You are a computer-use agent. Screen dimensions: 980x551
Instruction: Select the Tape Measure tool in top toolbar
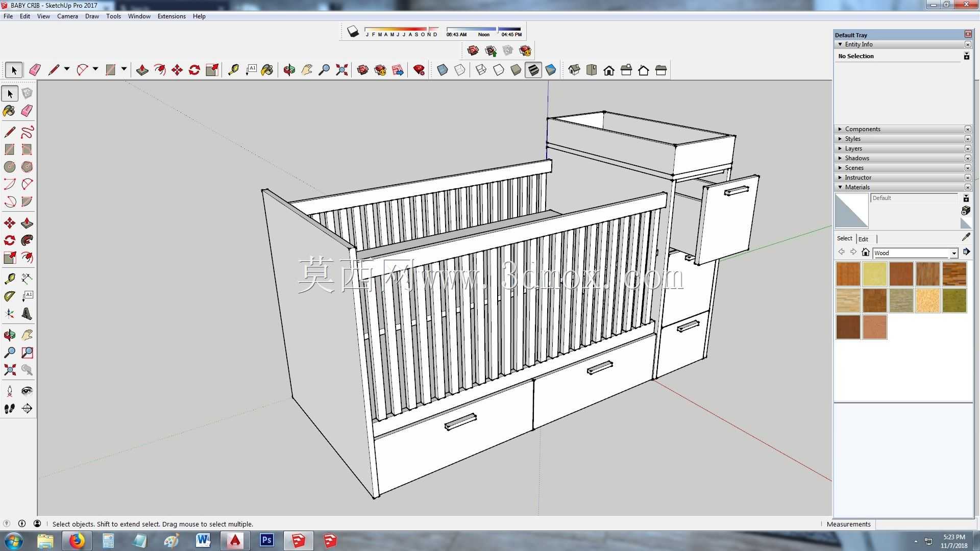233,70
